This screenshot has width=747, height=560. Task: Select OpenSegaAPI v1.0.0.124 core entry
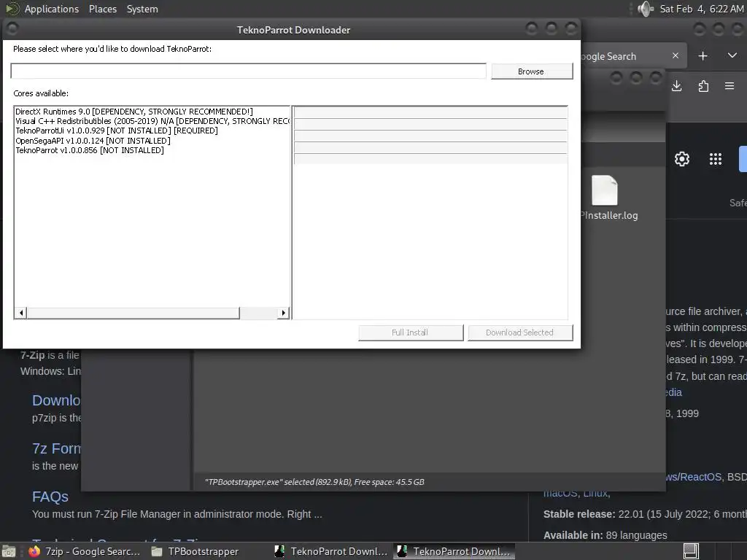tap(93, 141)
